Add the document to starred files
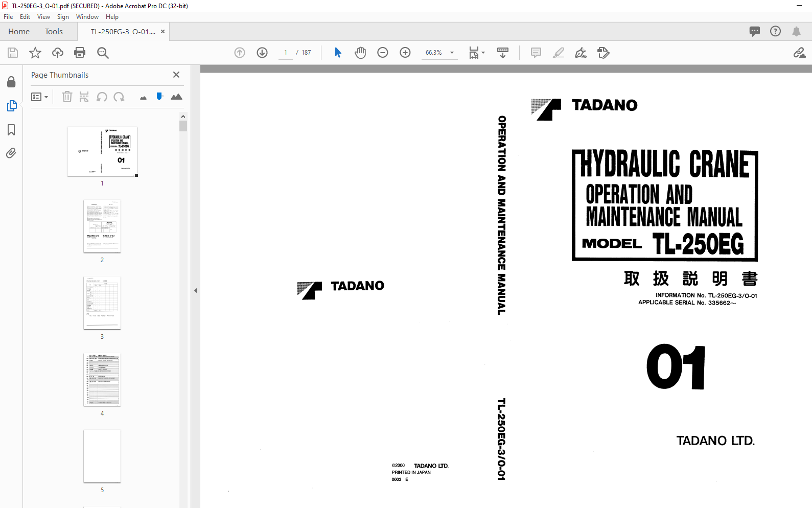Viewport: 812px width, 508px height. click(35, 53)
